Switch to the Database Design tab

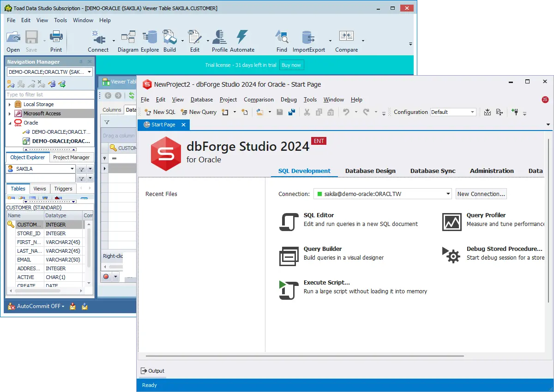(x=370, y=171)
